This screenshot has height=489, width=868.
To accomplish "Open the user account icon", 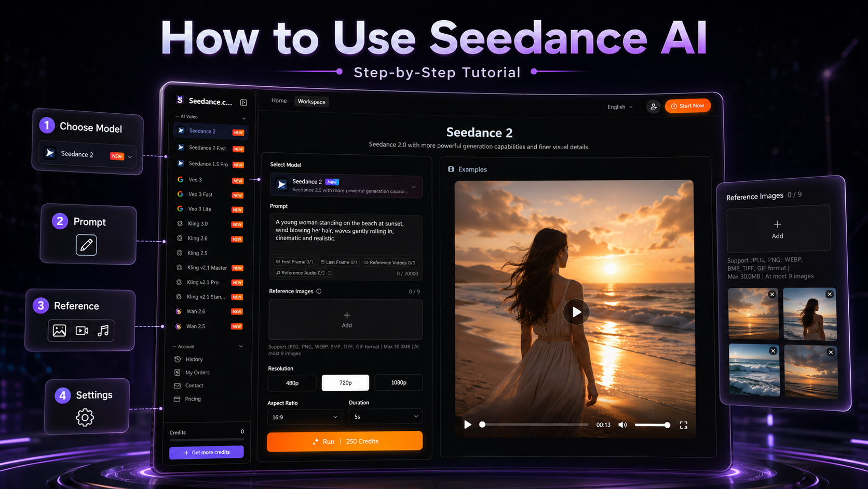I will pos(653,107).
